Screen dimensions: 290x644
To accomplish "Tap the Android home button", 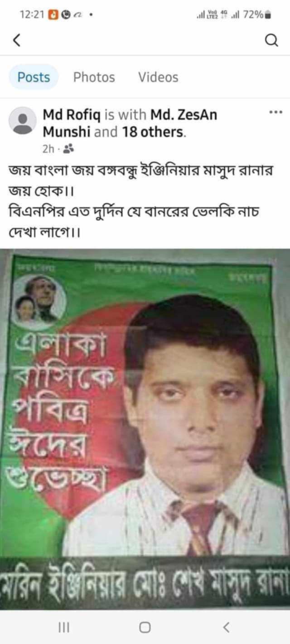I will point(145,627).
